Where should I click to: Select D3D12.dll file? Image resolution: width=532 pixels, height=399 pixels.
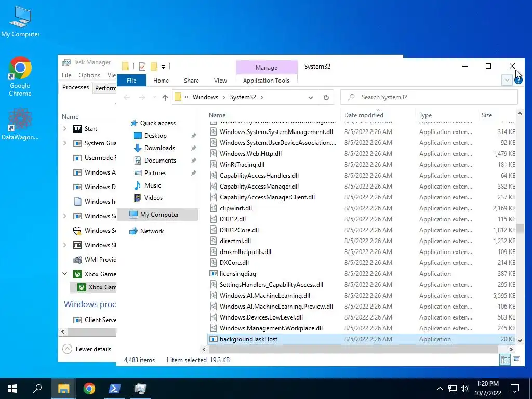(233, 219)
